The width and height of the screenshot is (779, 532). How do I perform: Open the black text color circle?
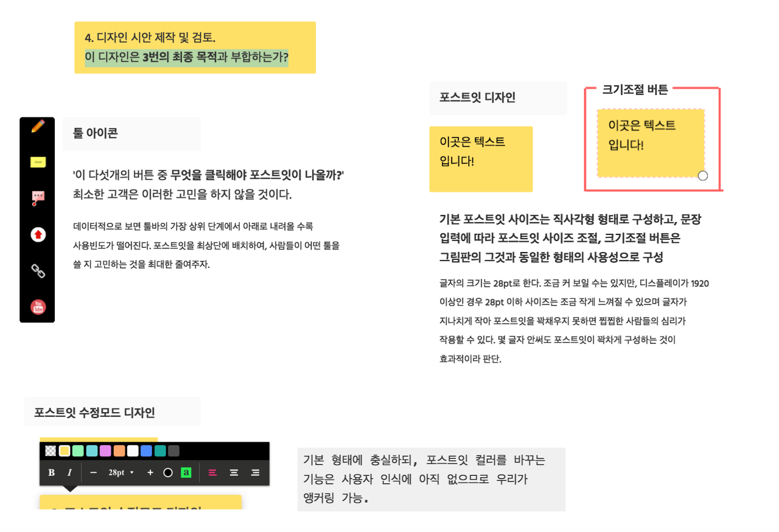[168, 473]
